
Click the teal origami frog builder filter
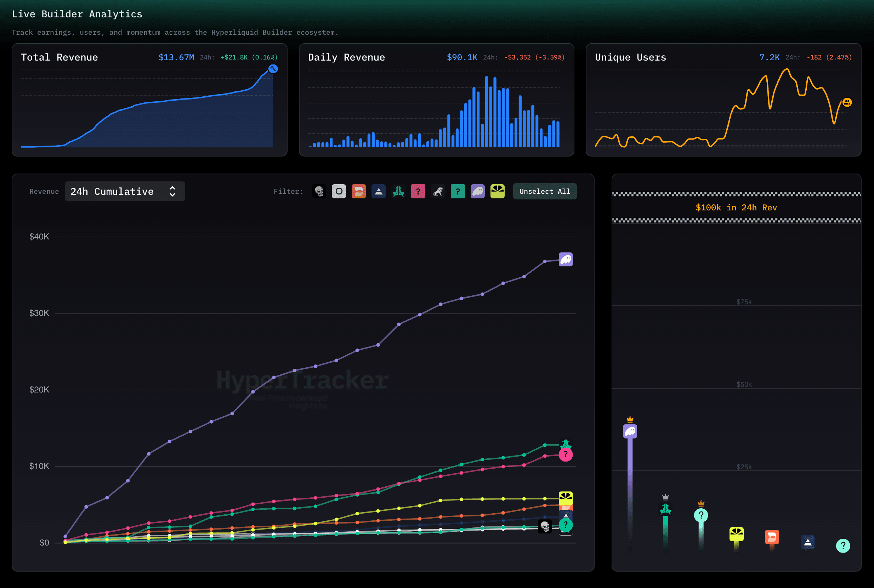[398, 191]
